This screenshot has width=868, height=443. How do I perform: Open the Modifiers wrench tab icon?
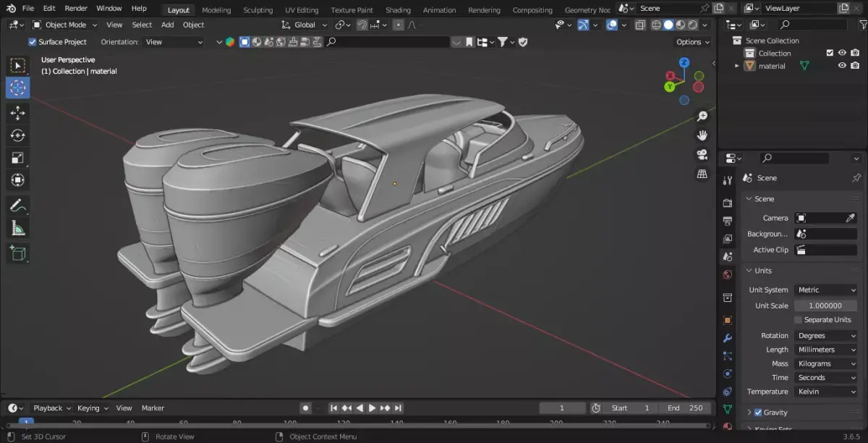pyautogui.click(x=728, y=338)
